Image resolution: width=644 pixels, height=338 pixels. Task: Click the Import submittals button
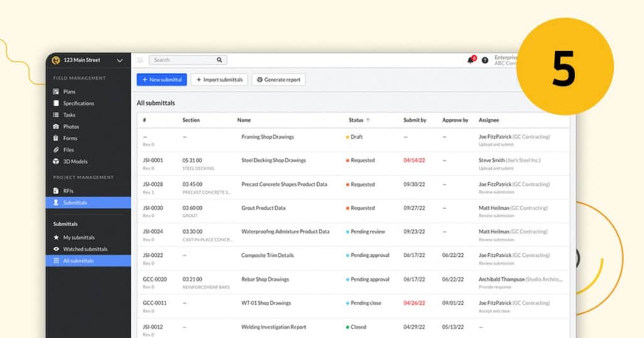219,80
